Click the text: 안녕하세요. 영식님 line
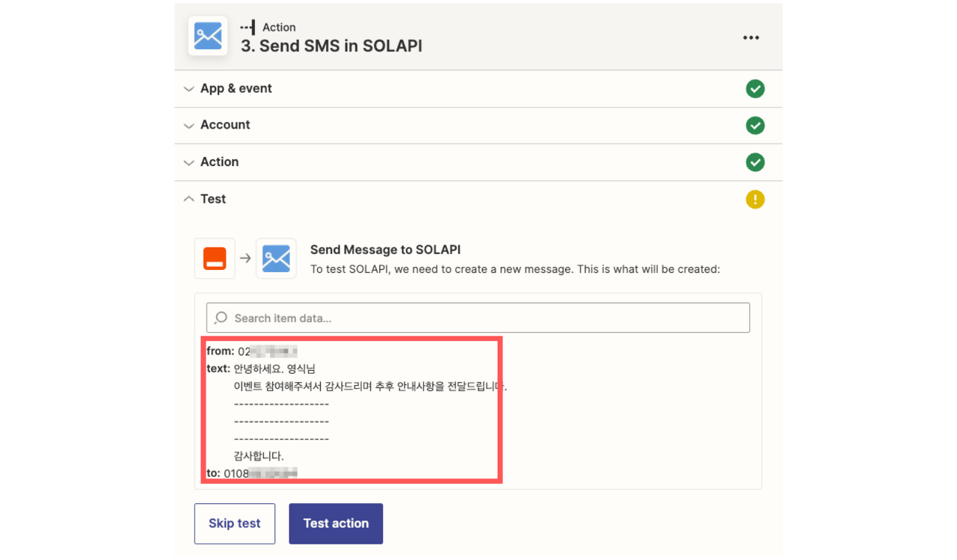 [x=261, y=369]
